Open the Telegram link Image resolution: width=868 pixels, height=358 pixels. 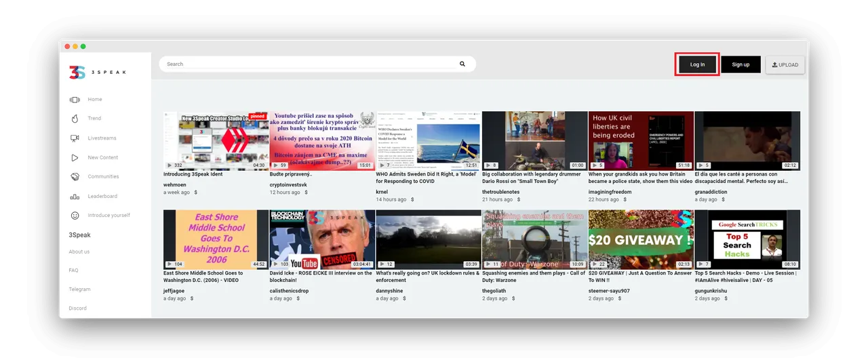79,290
